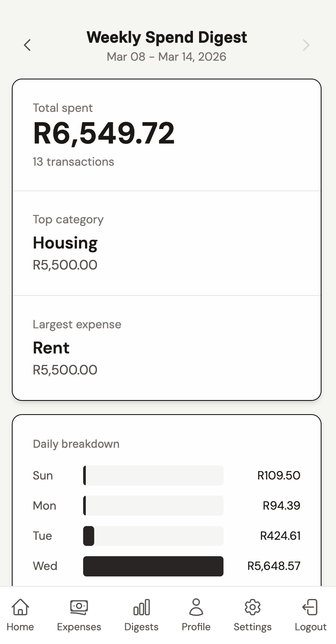
Task: Select the R6,549.72 total spent amount
Action: click(x=104, y=133)
